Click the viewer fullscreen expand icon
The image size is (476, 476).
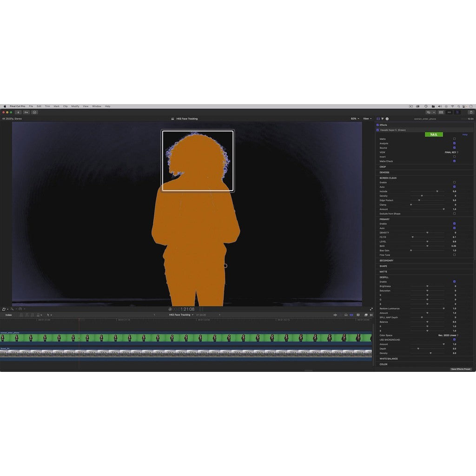click(x=371, y=309)
